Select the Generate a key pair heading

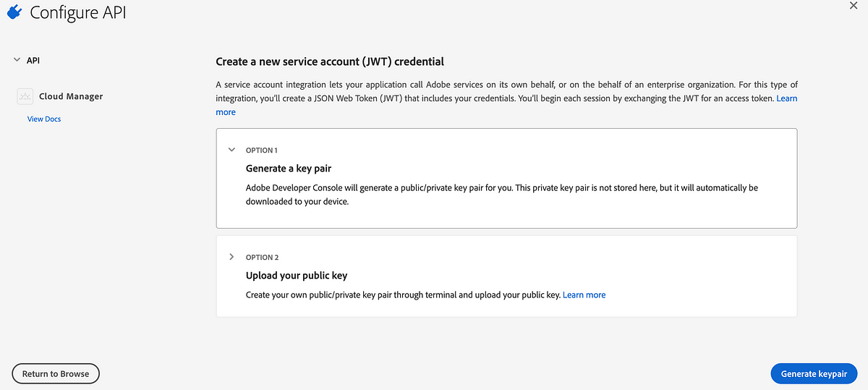coord(289,169)
